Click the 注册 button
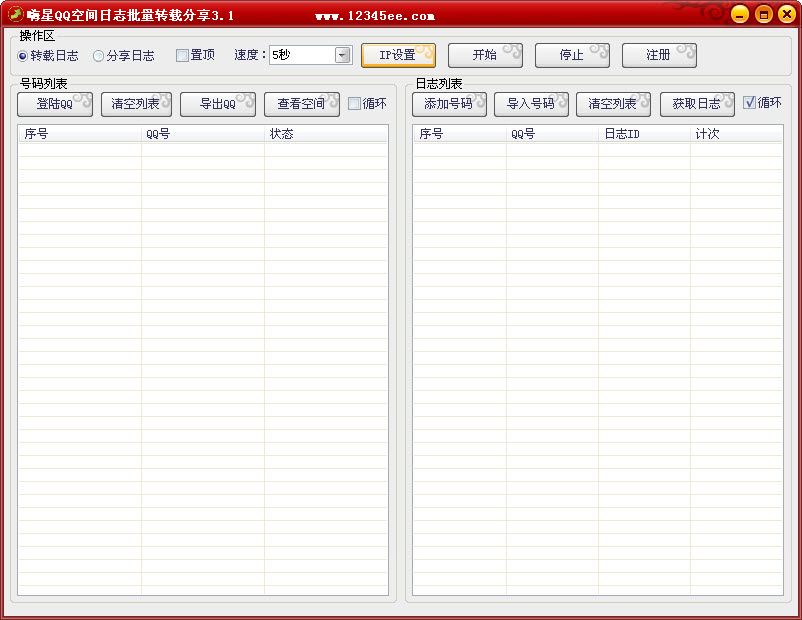Image resolution: width=802 pixels, height=620 pixels. coord(659,55)
